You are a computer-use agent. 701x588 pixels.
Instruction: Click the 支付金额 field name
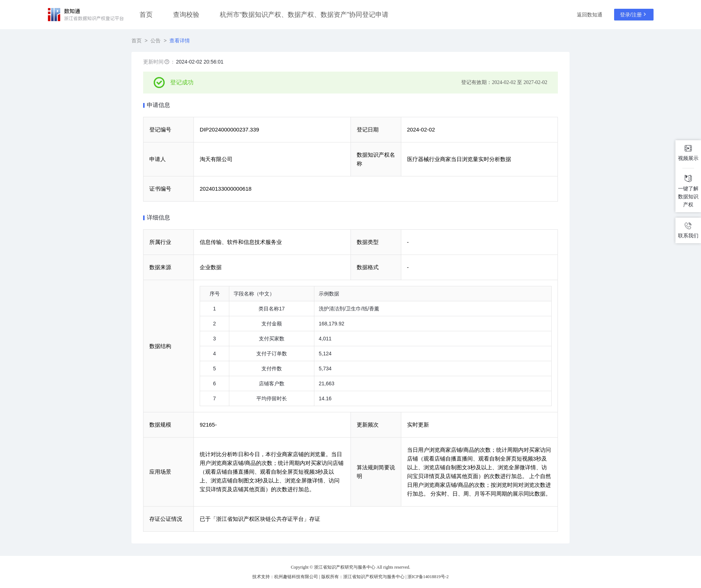point(272,324)
